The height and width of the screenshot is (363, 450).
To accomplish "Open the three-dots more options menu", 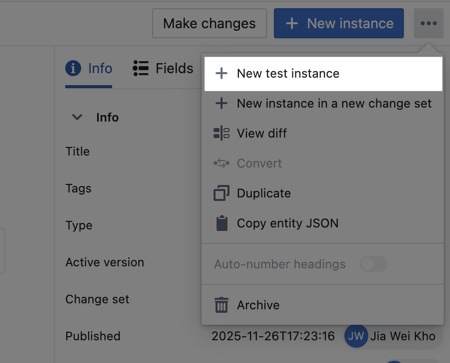I will point(429,23).
